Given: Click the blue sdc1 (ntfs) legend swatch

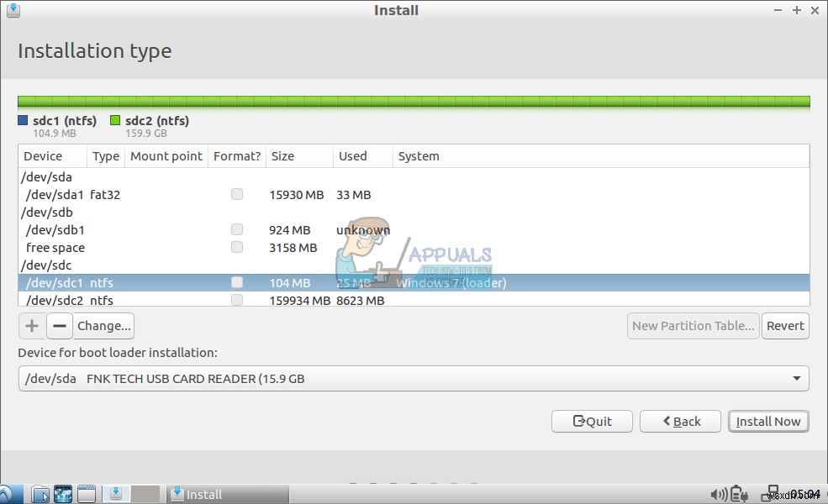Looking at the screenshot, I should click(x=23, y=120).
